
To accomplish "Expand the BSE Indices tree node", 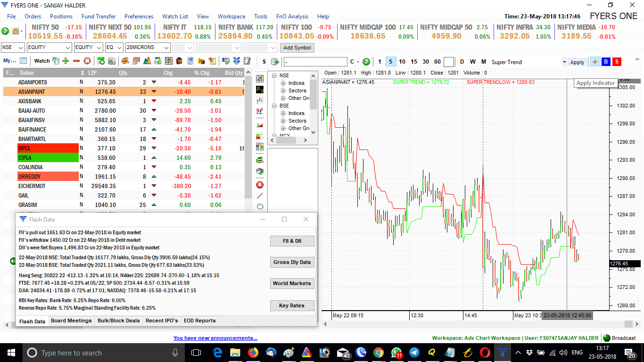I will coord(283,114).
